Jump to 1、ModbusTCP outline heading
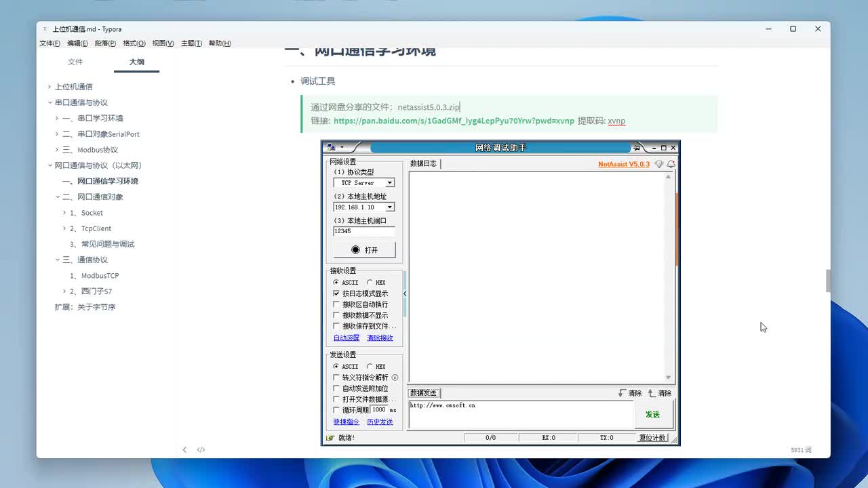The width and height of the screenshot is (868, 488). point(94,276)
